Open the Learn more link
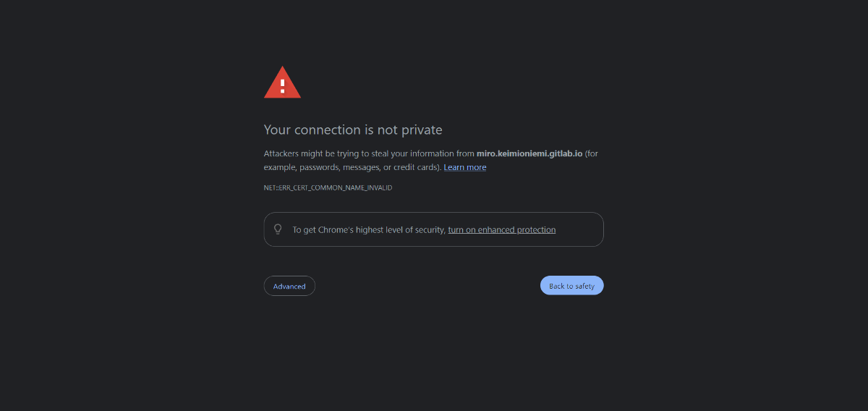The width and height of the screenshot is (868, 411). 464,167
